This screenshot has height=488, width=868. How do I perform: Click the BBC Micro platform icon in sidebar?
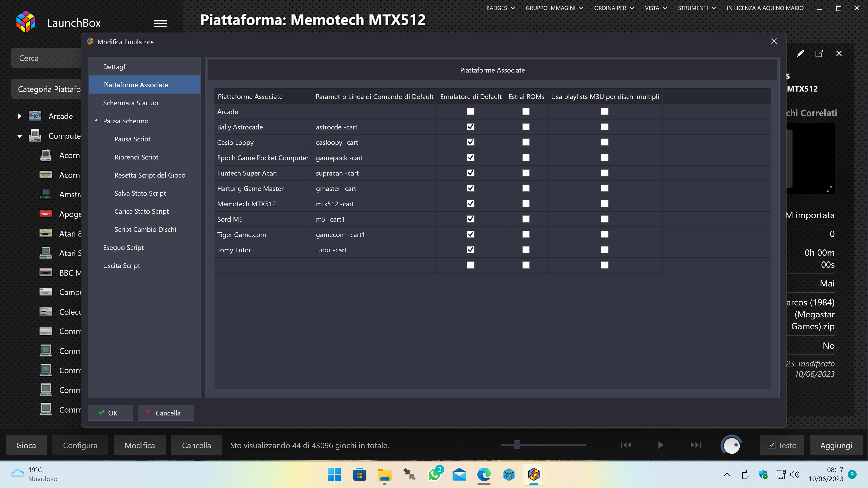click(45, 272)
